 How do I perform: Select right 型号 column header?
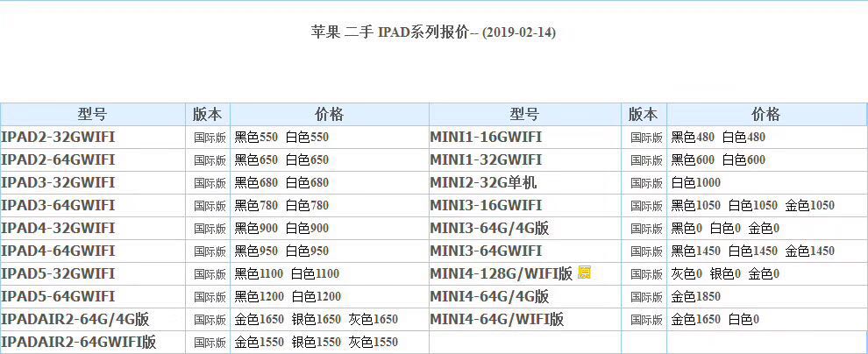click(524, 115)
